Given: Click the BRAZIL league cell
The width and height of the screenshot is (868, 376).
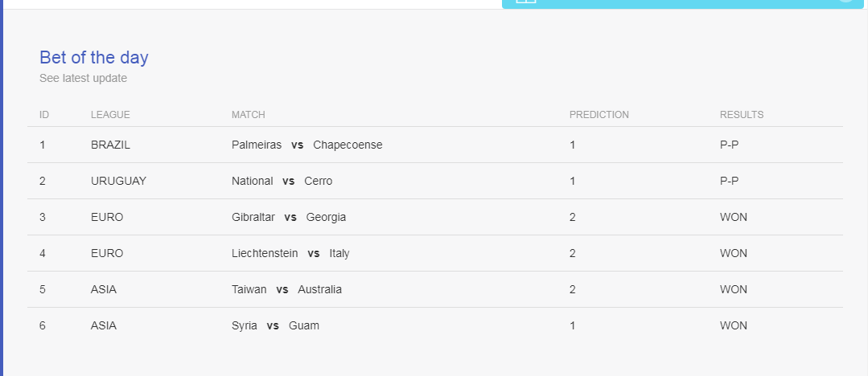Looking at the screenshot, I should (110, 145).
